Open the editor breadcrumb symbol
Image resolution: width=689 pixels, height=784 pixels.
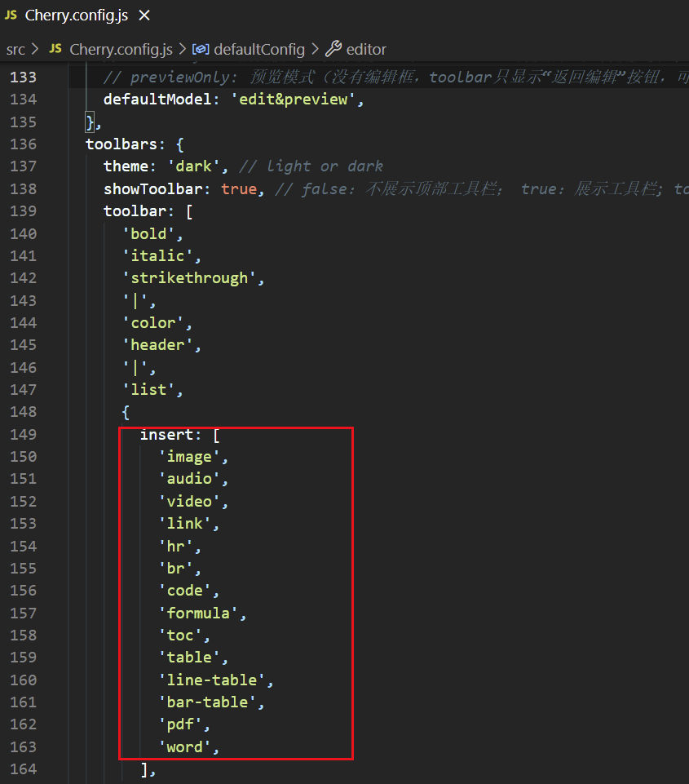(366, 50)
